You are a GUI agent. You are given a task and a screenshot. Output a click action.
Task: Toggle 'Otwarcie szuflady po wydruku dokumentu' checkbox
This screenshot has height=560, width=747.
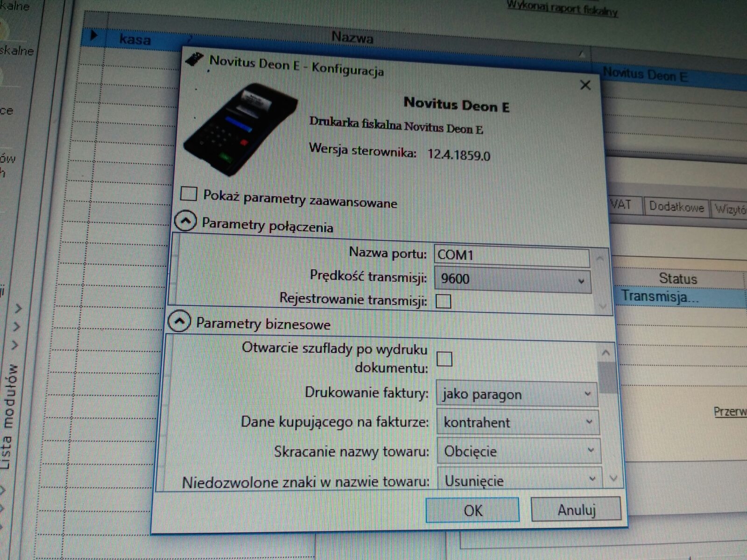444,359
